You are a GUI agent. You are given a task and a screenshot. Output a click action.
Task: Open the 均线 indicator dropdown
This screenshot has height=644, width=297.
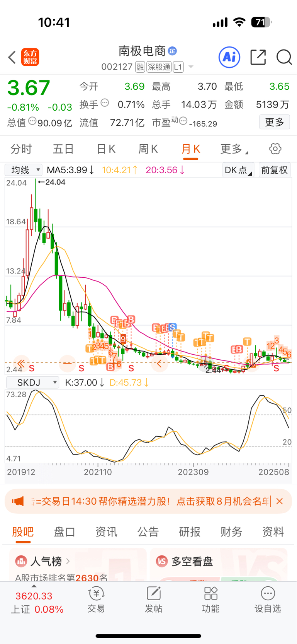(23, 170)
